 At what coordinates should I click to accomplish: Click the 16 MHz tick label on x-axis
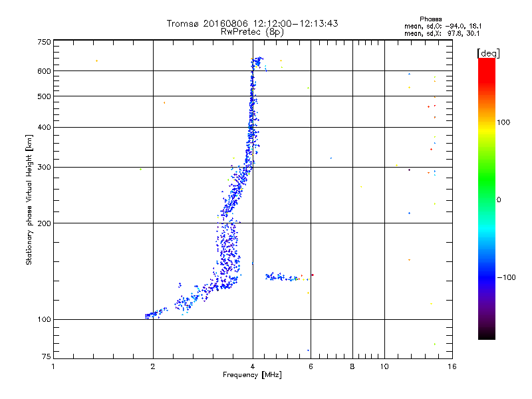point(452,366)
